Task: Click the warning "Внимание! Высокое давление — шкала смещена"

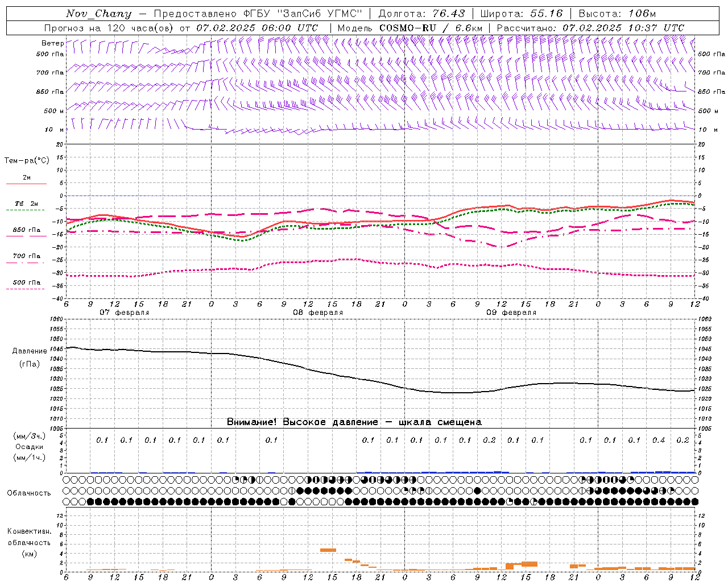Action: pyautogui.click(x=354, y=422)
